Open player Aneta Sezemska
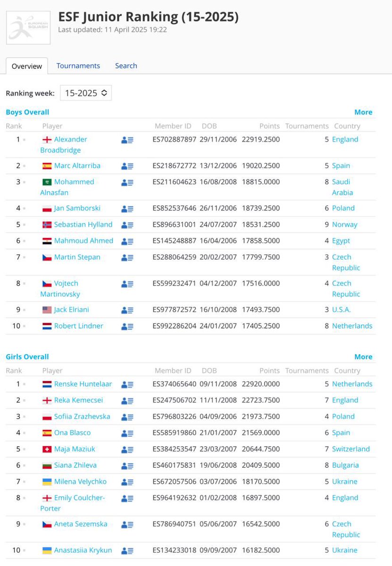Image resolution: width=392 pixels, height=566 pixels. 81,524
